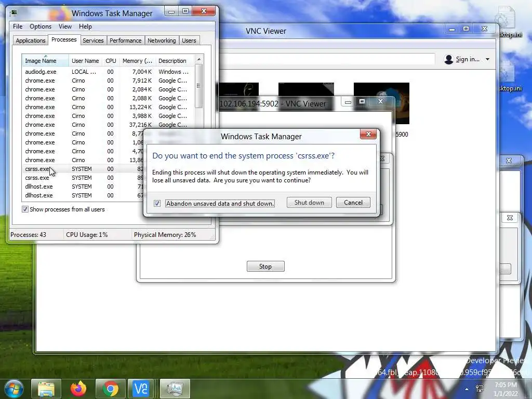Click the VNC Viewer address bar

[x=327, y=59]
